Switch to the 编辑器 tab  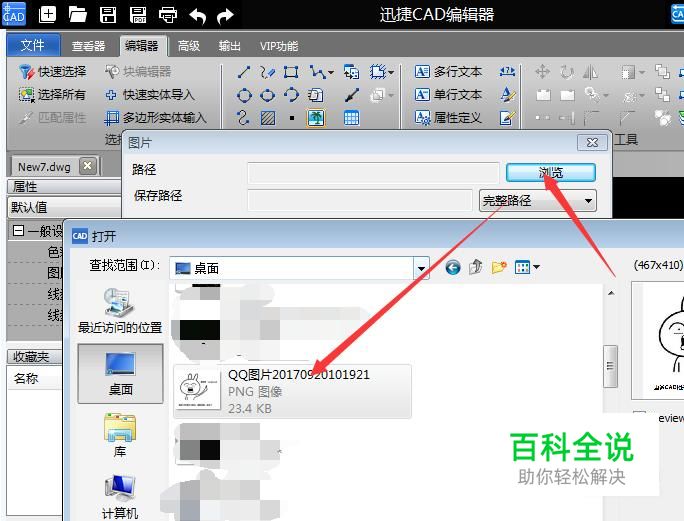coord(142,45)
